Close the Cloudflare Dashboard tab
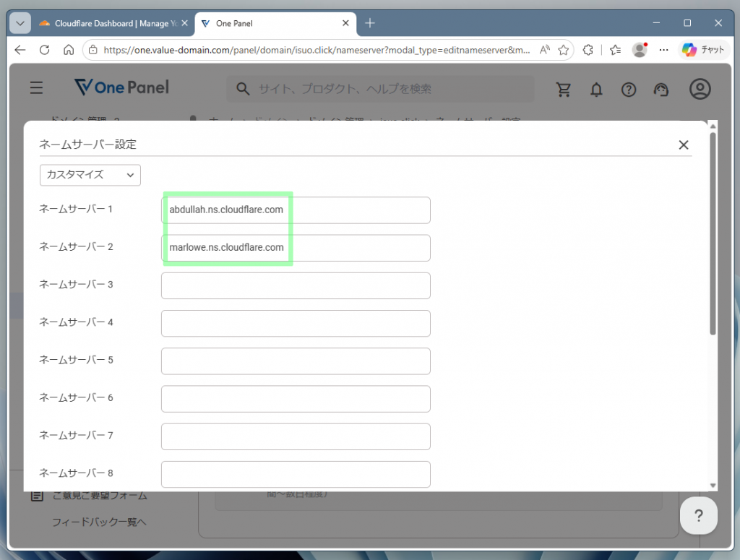This screenshot has width=740, height=560. click(x=184, y=23)
